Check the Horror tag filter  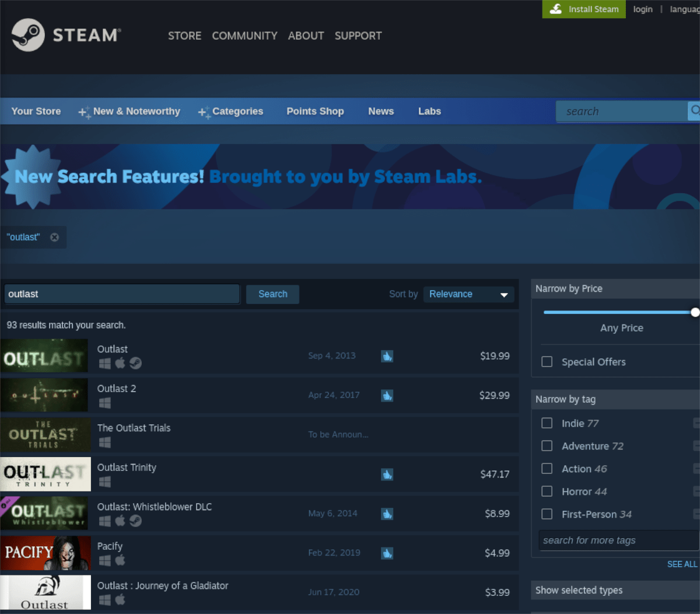tap(547, 491)
